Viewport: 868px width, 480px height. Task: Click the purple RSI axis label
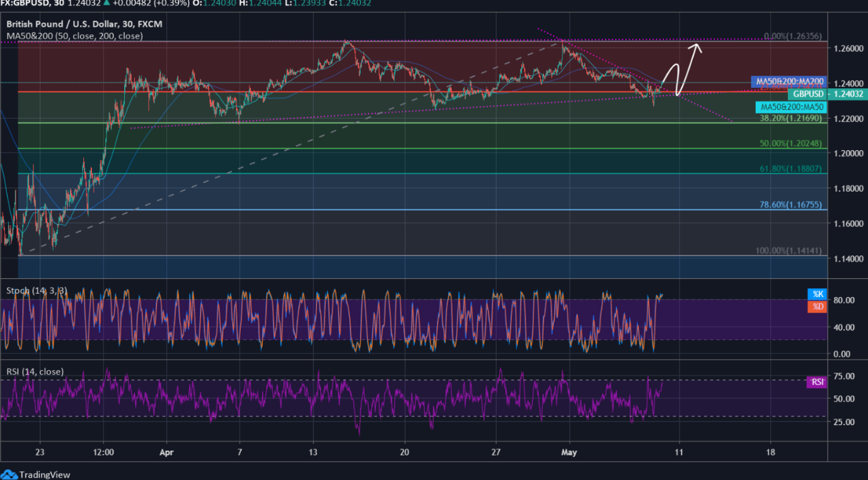[817, 382]
